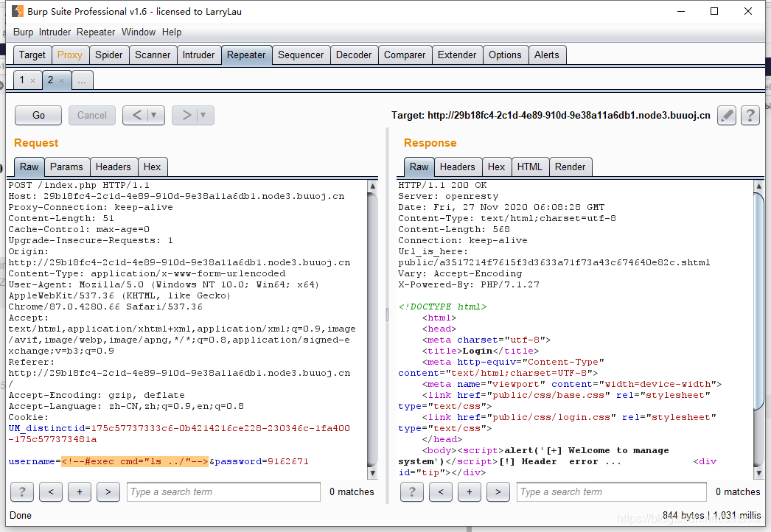Show request Params view
The image size is (771, 532).
pyautogui.click(x=66, y=167)
